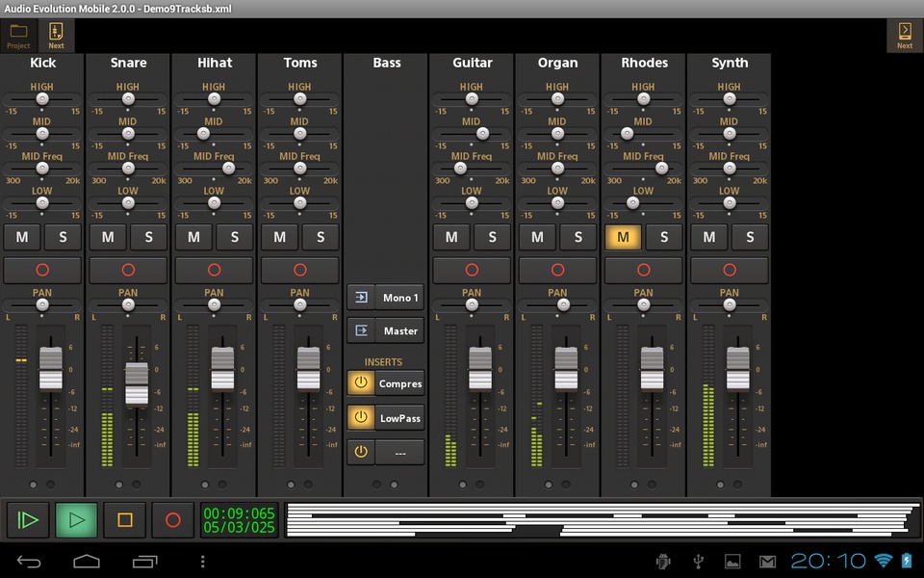Open the Project folder icon
924x578 pixels.
point(18,36)
